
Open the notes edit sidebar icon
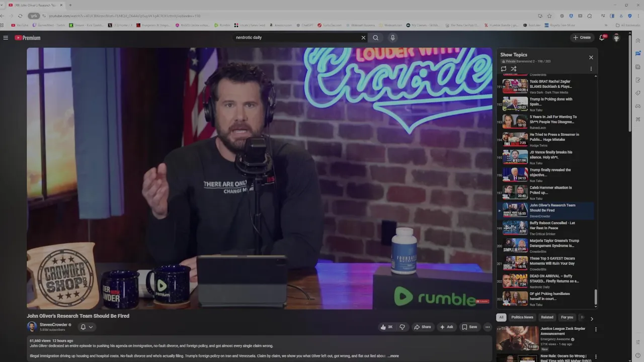tap(638, 80)
